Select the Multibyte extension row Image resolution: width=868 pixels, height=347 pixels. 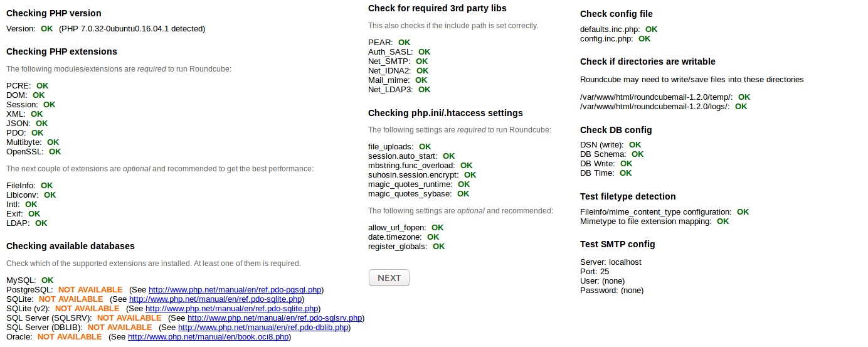click(33, 142)
